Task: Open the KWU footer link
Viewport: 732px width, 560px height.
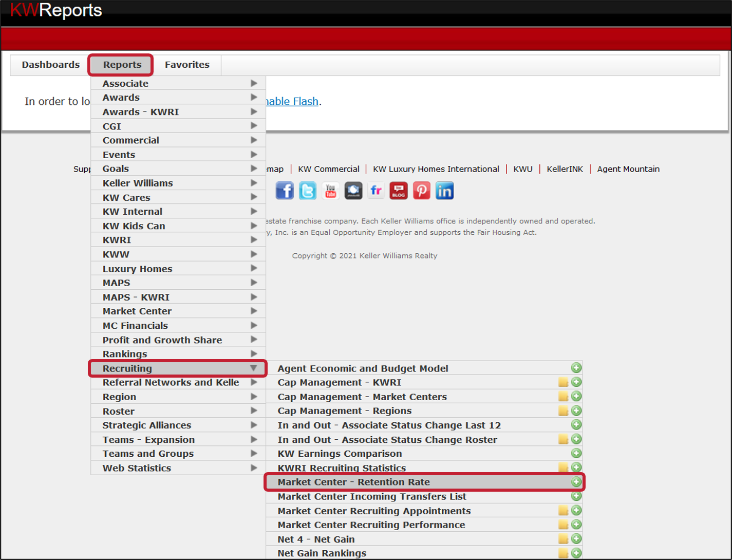Action: [523, 169]
